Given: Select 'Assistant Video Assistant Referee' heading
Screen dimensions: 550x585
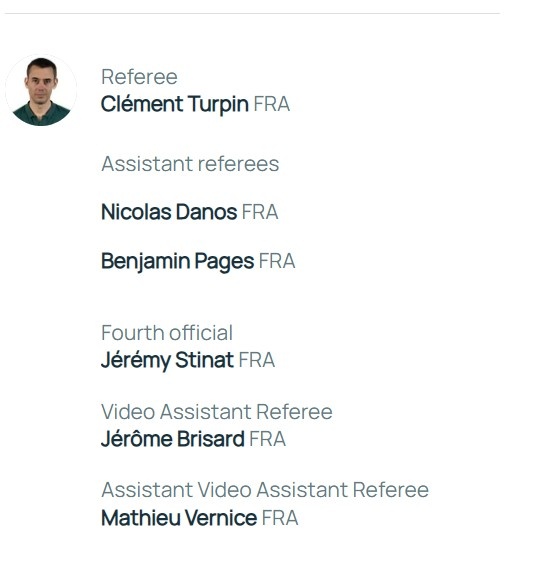Looking at the screenshot, I should coord(265,490).
